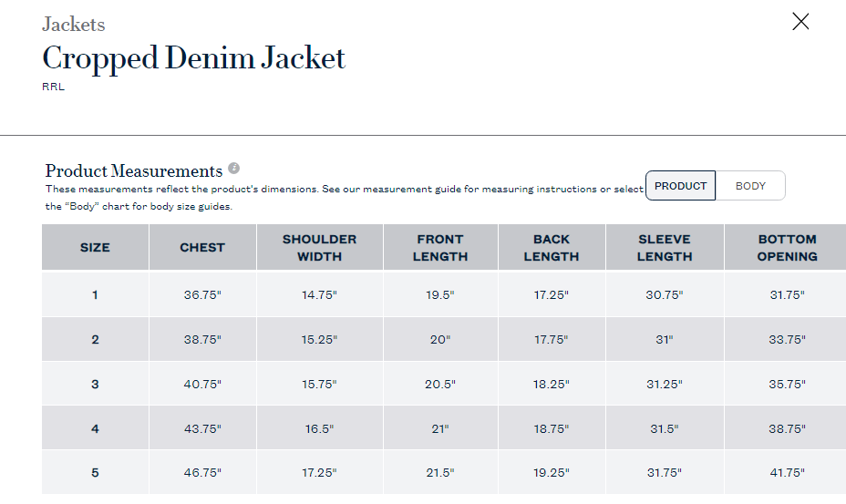
Task: Click the RRL brand label
Action: point(54,87)
